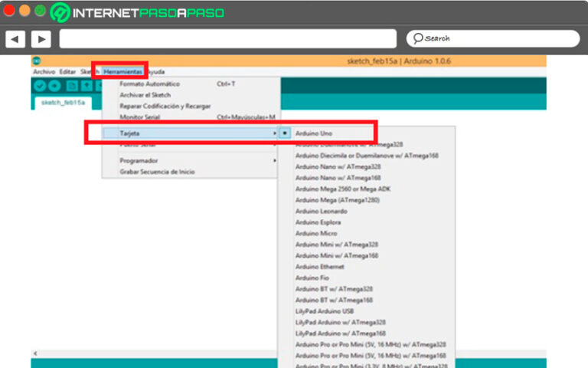Choose Arduino Leonardo board option
Image resolution: width=588 pixels, height=368 pixels.
321,211
